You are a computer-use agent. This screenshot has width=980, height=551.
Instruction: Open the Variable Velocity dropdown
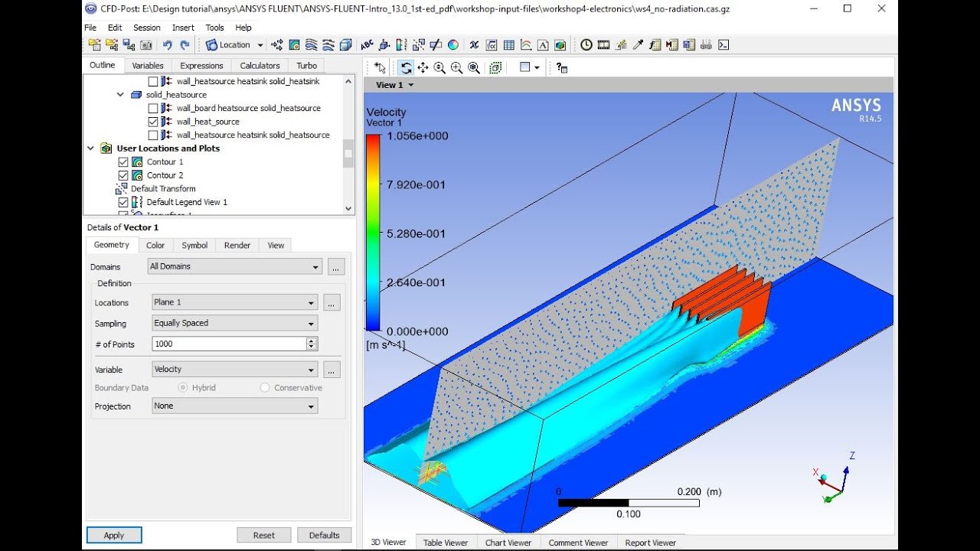pyautogui.click(x=235, y=369)
